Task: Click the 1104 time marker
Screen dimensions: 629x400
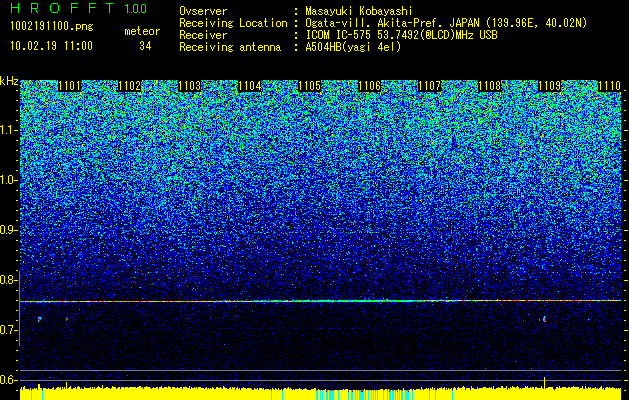Action: click(250, 86)
